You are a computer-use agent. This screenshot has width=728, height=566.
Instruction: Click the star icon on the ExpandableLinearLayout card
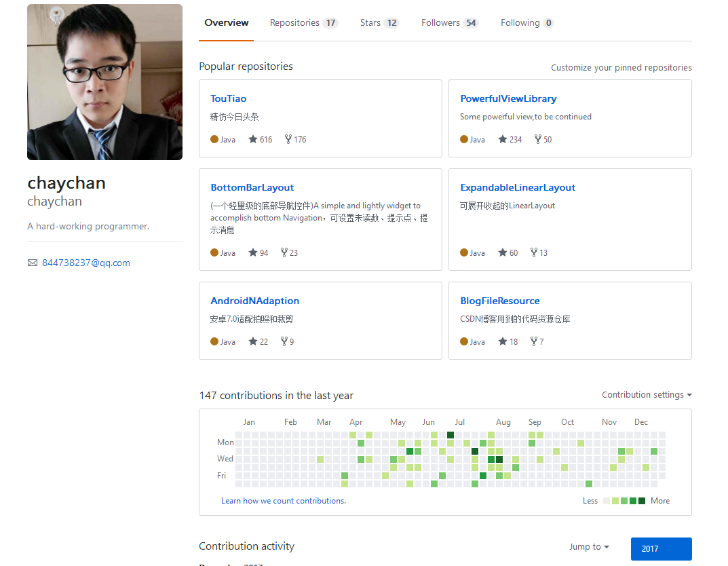click(503, 252)
